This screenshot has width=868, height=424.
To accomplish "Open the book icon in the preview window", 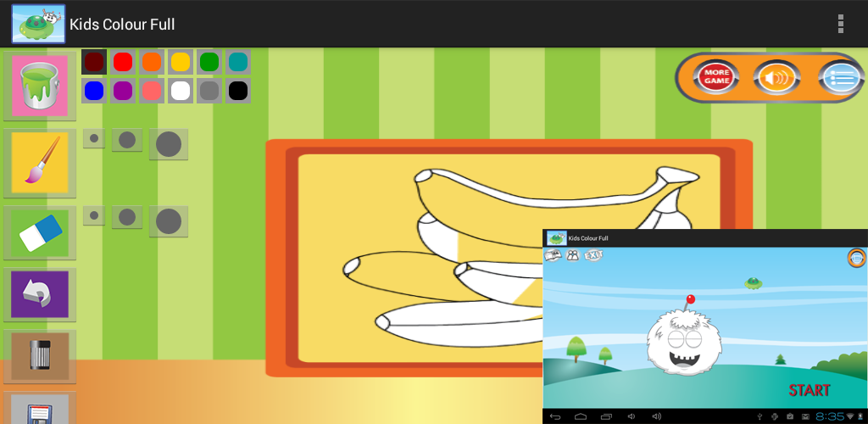I will pos(553,255).
